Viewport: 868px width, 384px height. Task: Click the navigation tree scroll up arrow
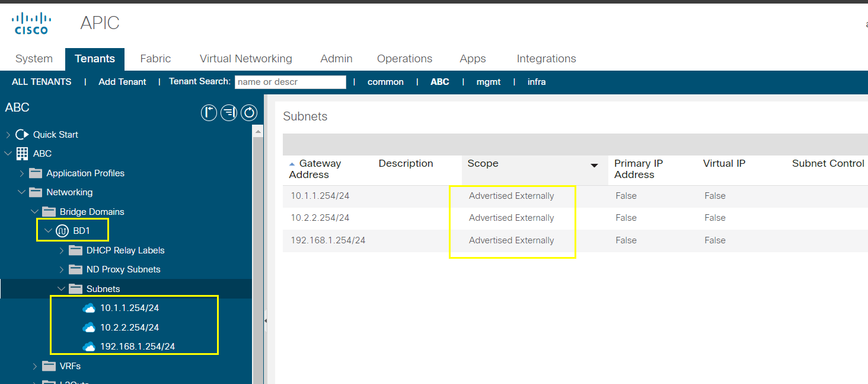(257, 131)
